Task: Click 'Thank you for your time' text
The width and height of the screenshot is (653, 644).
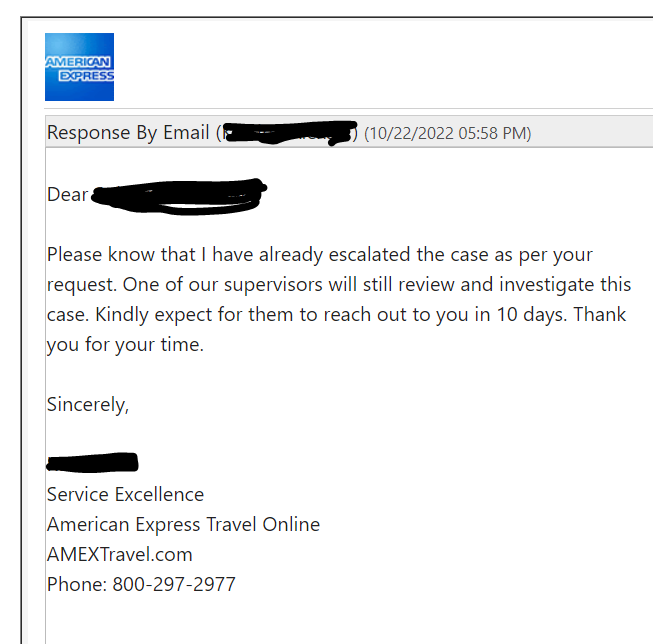Action: (336, 329)
